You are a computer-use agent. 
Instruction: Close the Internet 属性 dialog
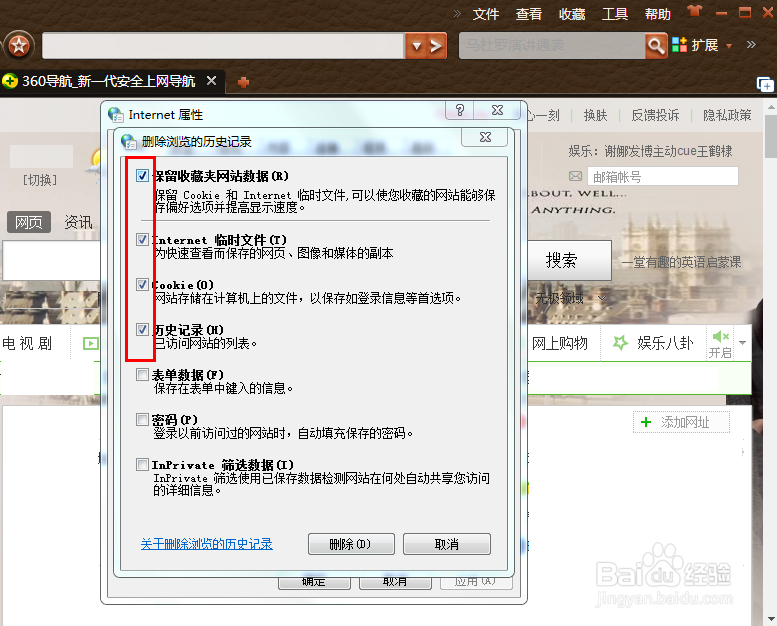tap(498, 110)
